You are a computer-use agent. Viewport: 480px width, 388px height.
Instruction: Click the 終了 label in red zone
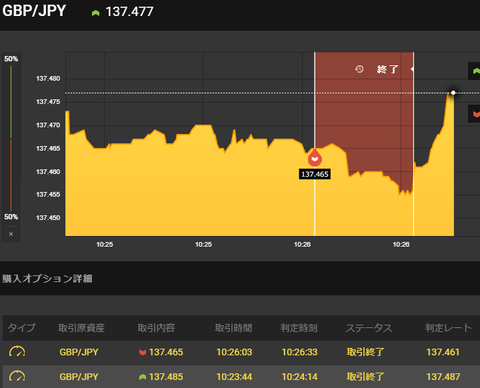[x=387, y=69]
